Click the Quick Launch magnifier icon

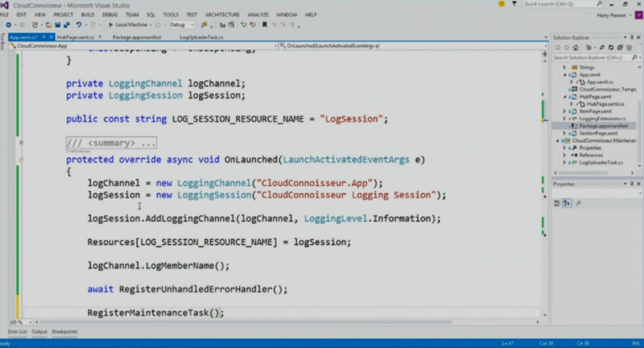(599, 4)
